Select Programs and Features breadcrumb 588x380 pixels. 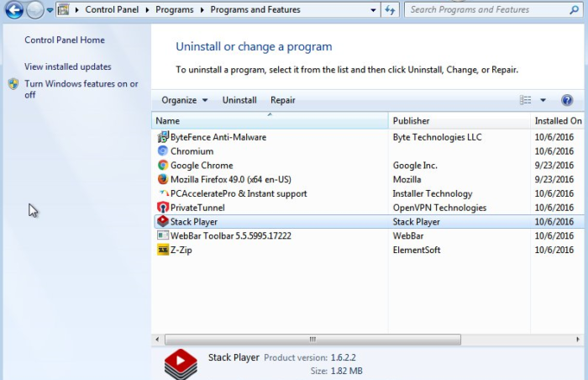point(255,10)
